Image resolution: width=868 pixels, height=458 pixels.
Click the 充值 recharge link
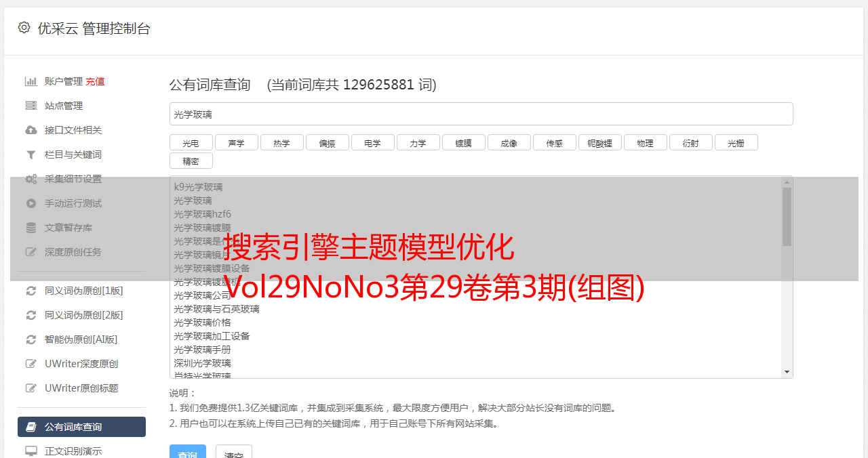95,81
